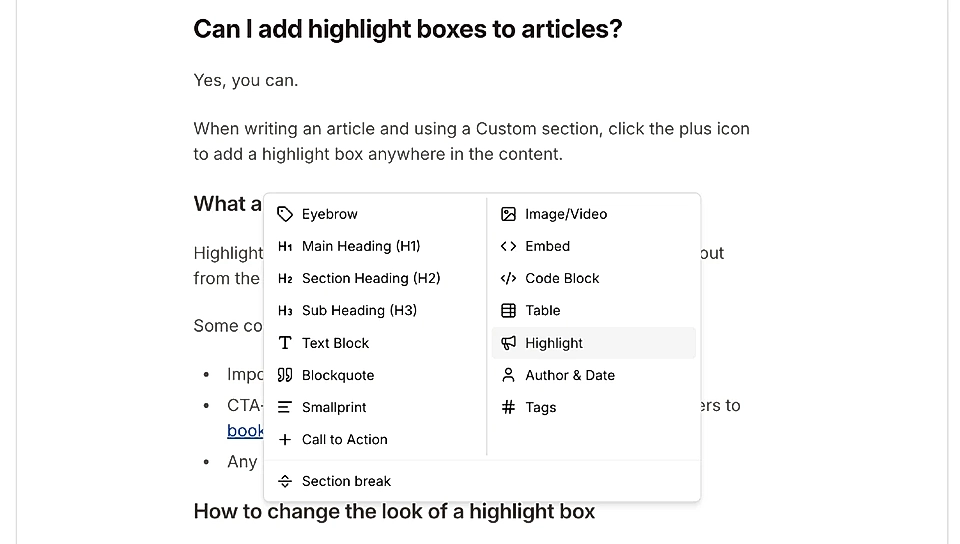Click the Blockquote quotation marks icon

click(285, 375)
